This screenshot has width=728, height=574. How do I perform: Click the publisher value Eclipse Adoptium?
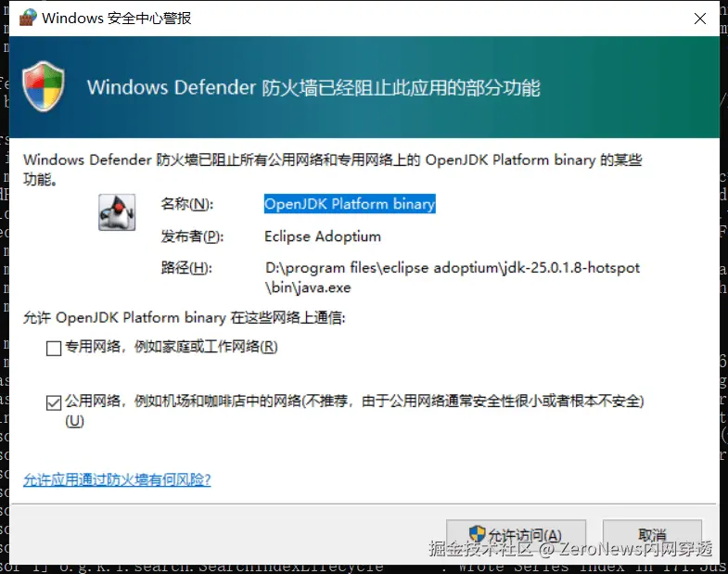click(323, 236)
